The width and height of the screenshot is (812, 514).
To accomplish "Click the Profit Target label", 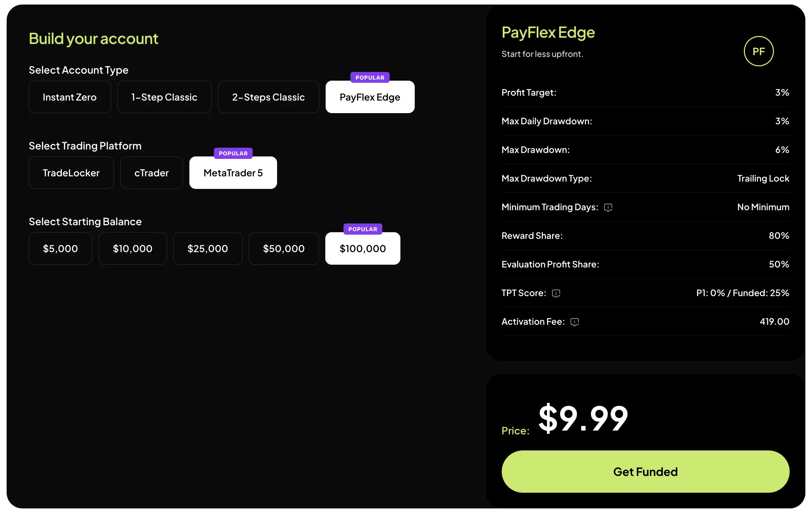I will (529, 93).
